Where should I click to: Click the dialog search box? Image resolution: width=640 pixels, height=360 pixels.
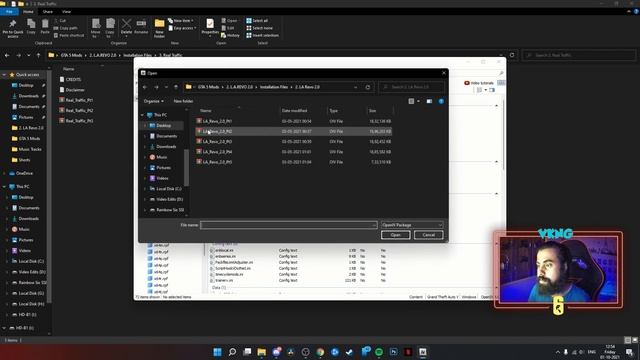(x=411, y=87)
